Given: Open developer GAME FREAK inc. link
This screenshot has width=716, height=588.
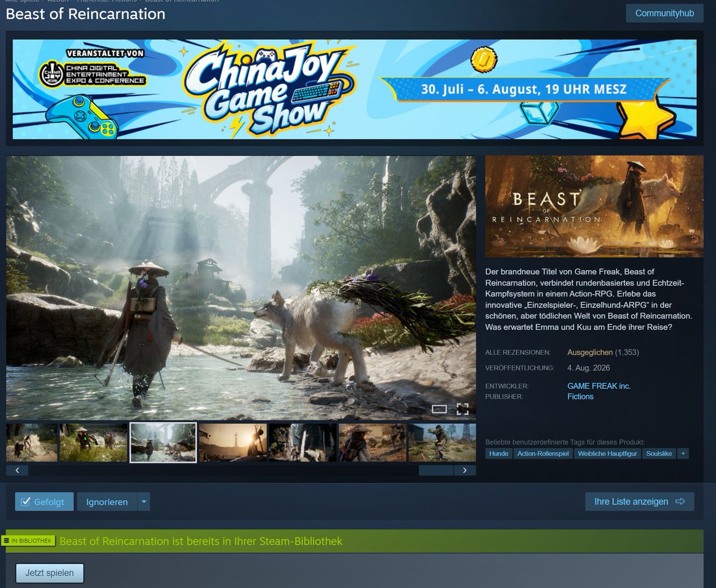Looking at the screenshot, I should click(x=599, y=386).
